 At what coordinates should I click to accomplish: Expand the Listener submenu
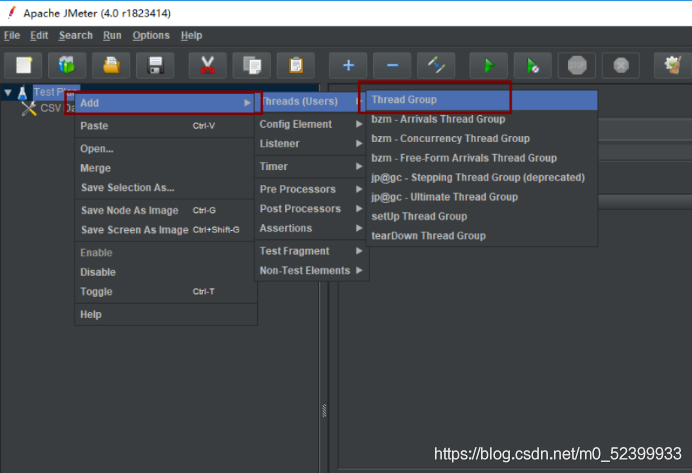point(311,144)
